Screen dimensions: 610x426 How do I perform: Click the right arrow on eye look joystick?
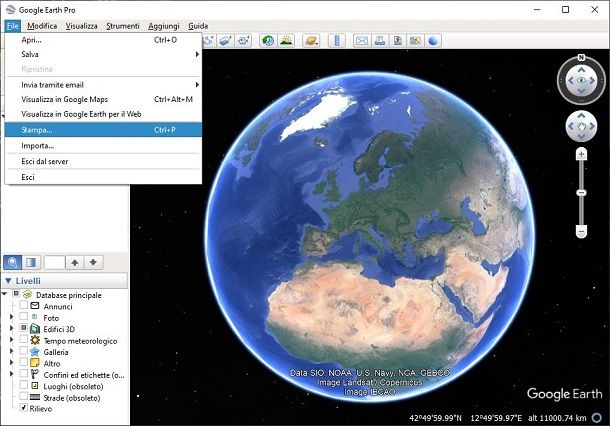click(592, 81)
